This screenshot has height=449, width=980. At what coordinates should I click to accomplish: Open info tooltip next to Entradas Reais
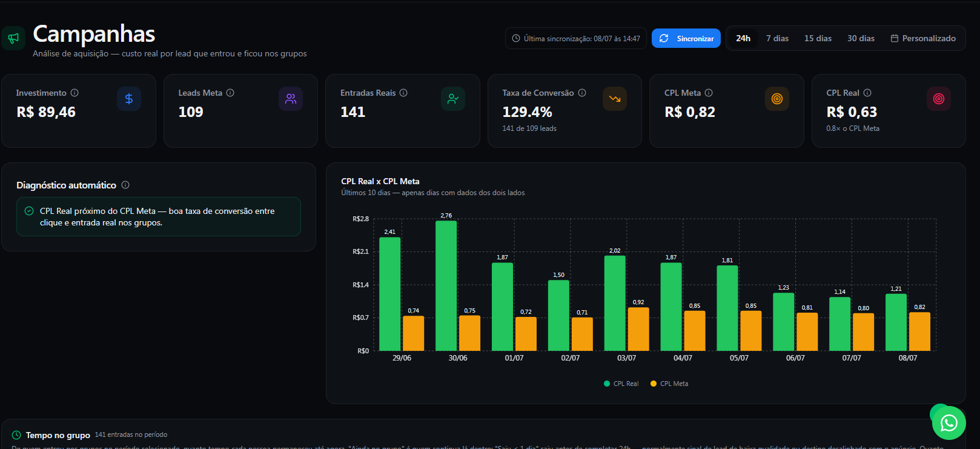click(403, 93)
